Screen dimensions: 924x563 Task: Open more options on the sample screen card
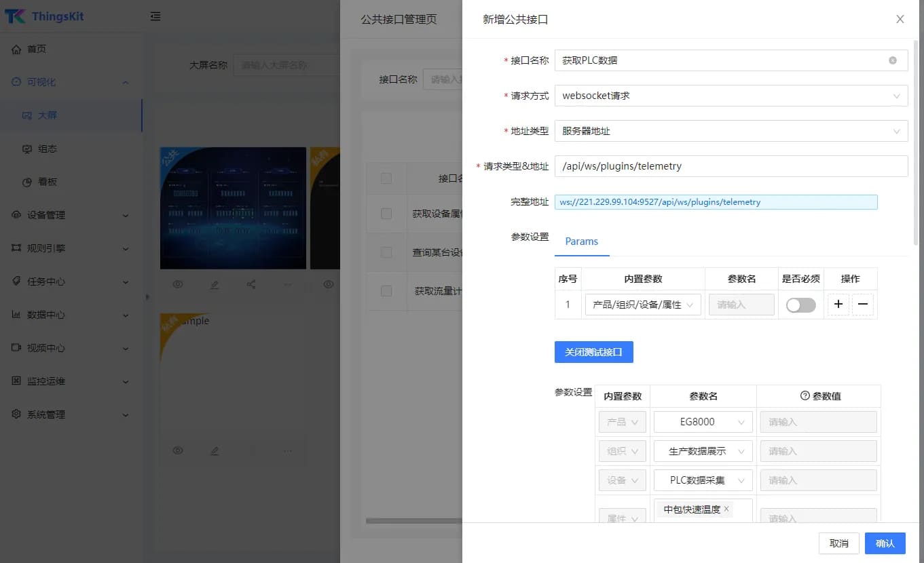pos(288,450)
